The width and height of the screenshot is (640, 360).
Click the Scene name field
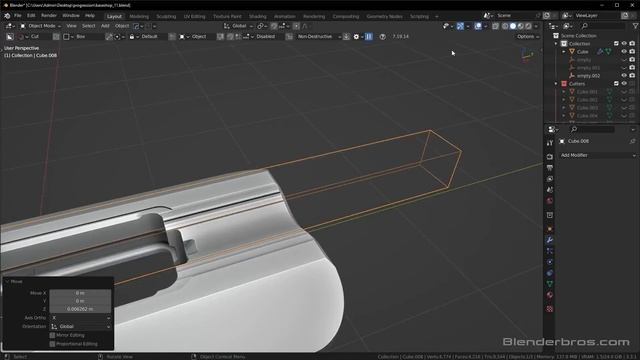coord(516,16)
